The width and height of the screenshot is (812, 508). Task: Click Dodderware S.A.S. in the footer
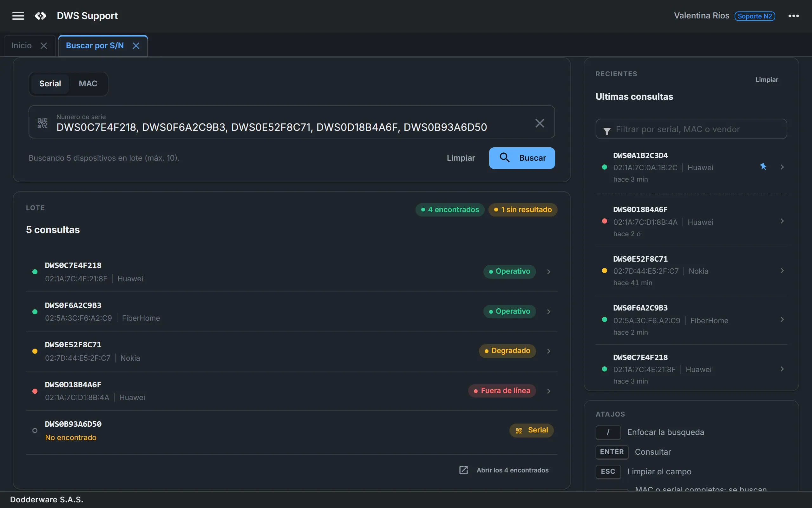[x=47, y=500]
